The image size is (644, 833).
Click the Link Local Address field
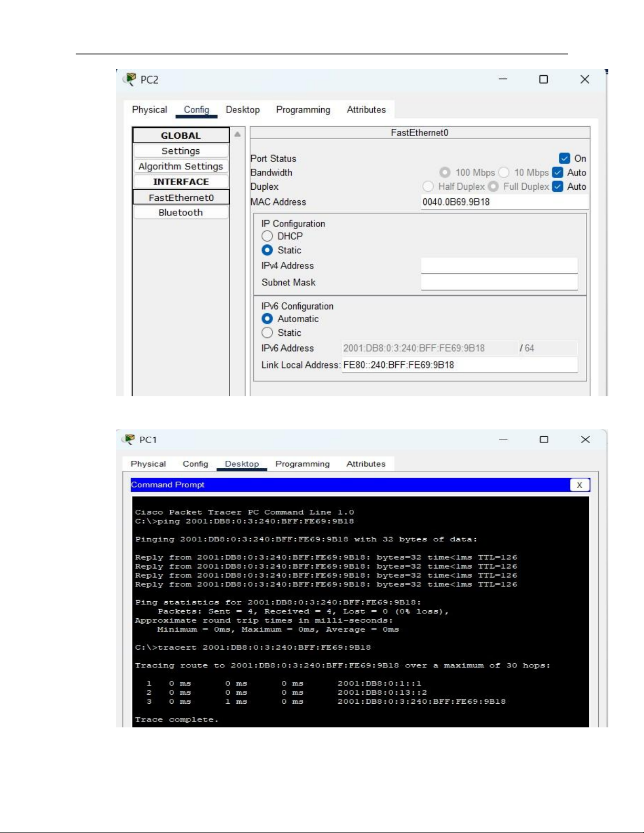pyautogui.click(x=459, y=365)
